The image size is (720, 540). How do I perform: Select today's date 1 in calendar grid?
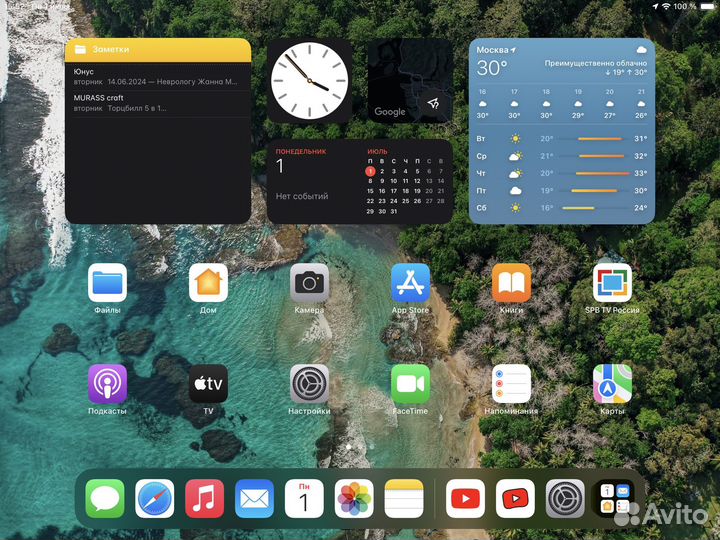[370, 171]
